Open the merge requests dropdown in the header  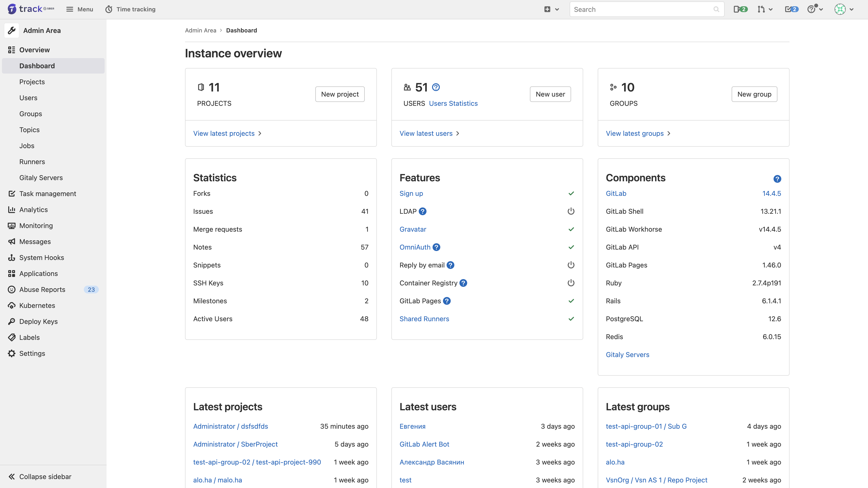[765, 9]
